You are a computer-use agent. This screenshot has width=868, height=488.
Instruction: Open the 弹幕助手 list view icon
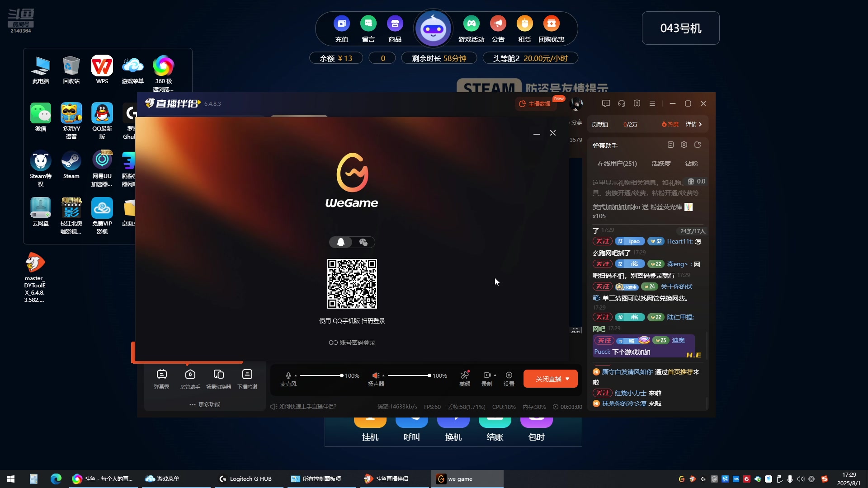(670, 145)
